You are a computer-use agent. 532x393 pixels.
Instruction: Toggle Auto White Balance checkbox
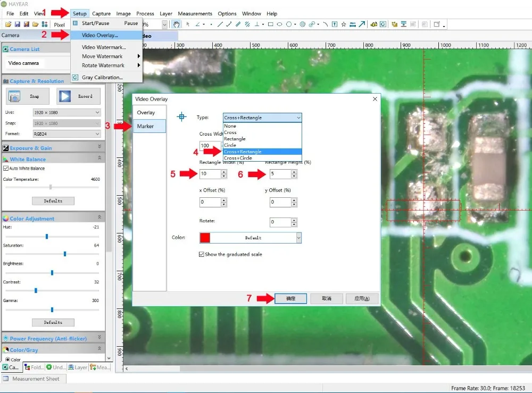tap(6, 169)
